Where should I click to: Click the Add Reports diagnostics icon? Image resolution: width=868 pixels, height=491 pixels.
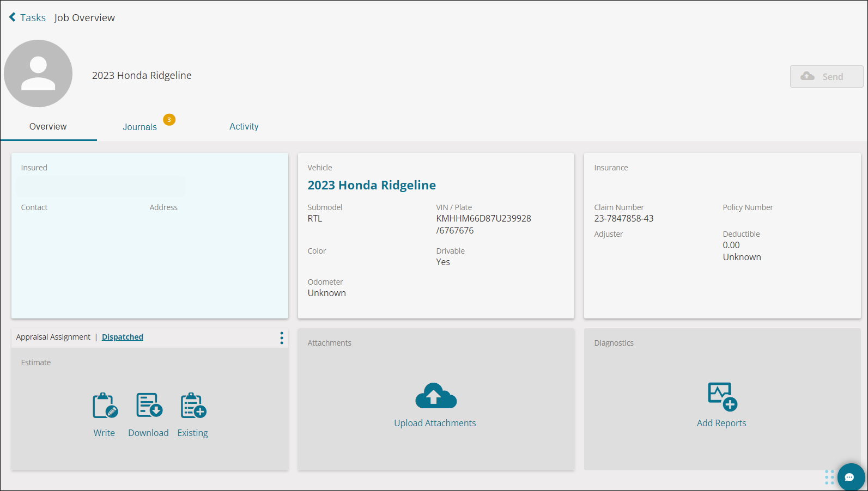click(x=723, y=396)
